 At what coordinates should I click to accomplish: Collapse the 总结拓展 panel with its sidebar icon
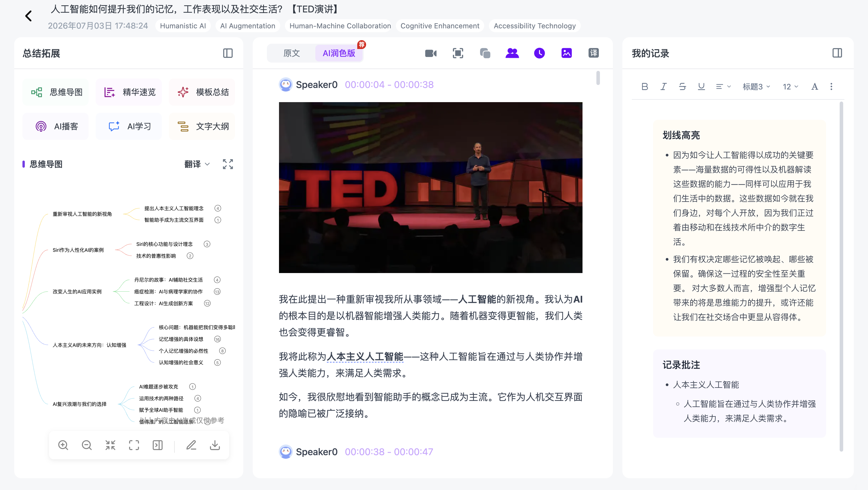228,53
